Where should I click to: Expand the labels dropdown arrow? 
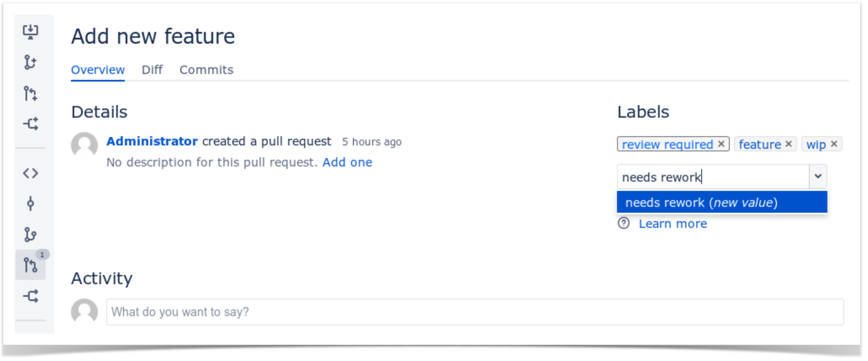(x=818, y=177)
